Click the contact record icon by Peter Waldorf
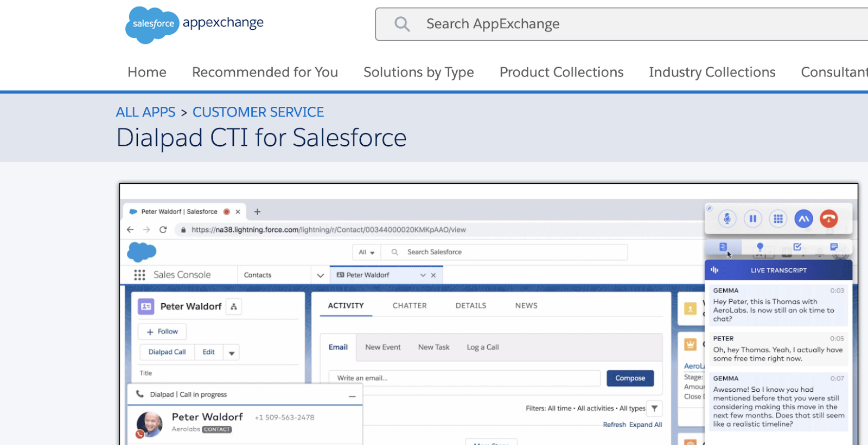 click(x=146, y=307)
